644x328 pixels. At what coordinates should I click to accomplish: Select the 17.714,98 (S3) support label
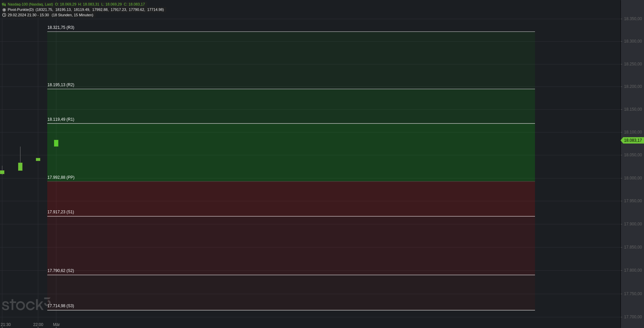[61, 306]
